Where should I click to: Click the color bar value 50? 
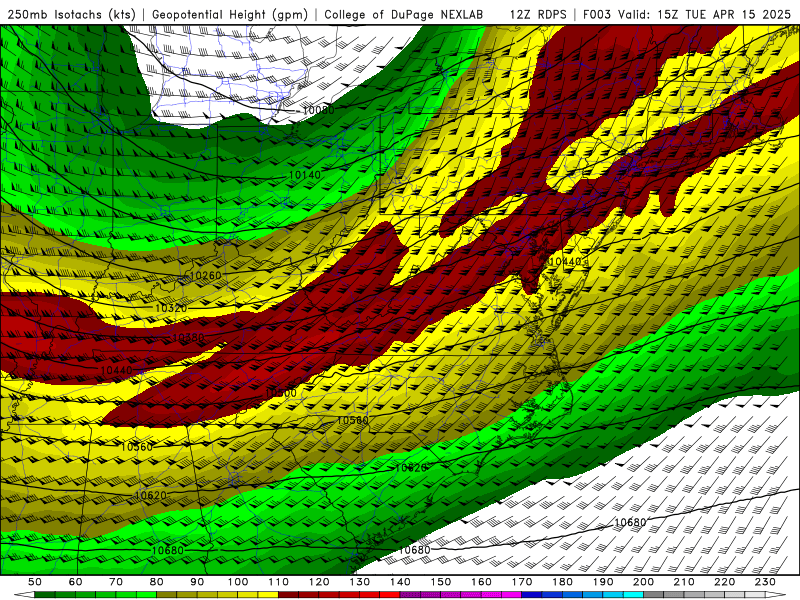pos(35,582)
